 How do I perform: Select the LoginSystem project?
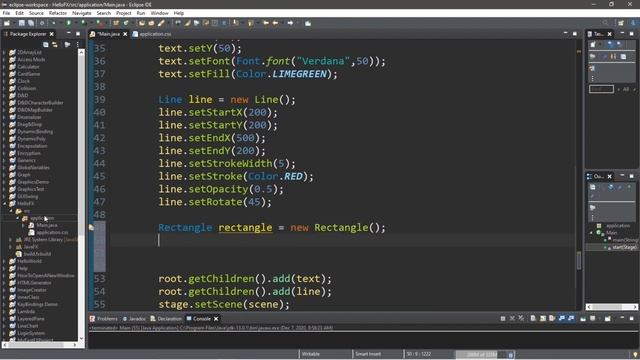(x=27, y=333)
